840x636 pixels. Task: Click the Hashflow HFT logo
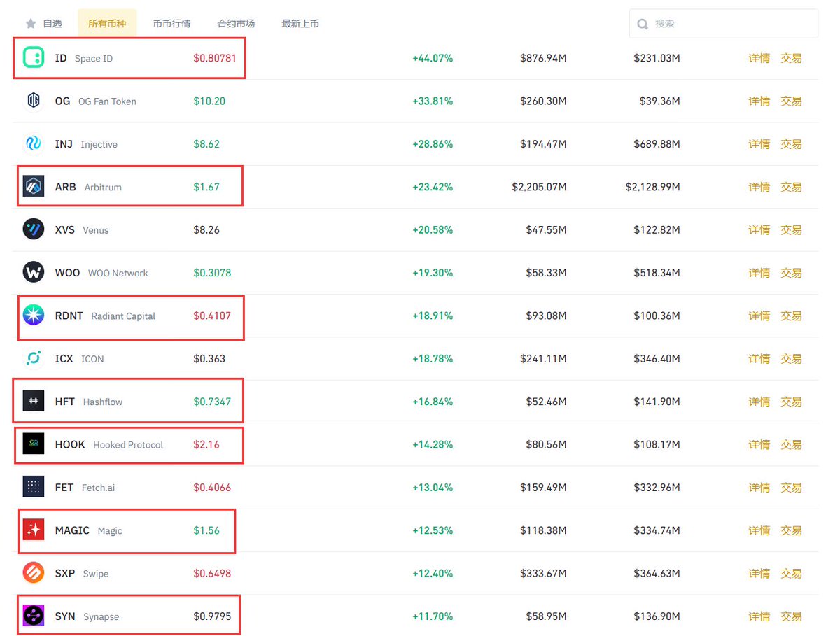point(34,402)
